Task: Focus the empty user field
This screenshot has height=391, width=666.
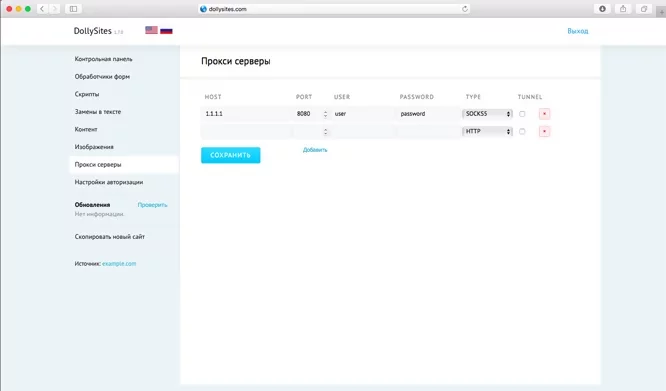Action: point(363,132)
